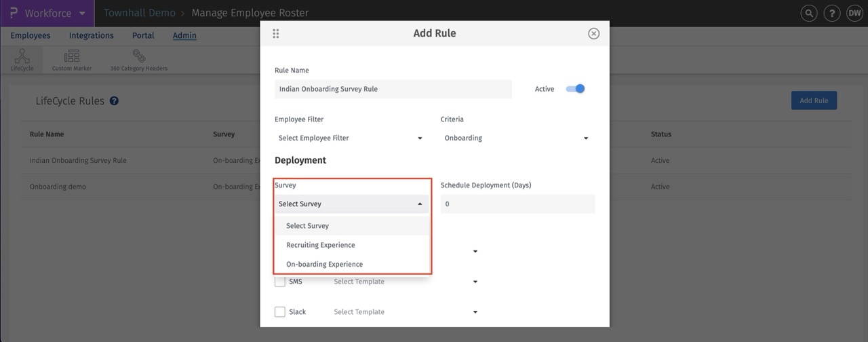Click the LifeCycle Rules help info icon
The height and width of the screenshot is (342, 868).
point(114,101)
